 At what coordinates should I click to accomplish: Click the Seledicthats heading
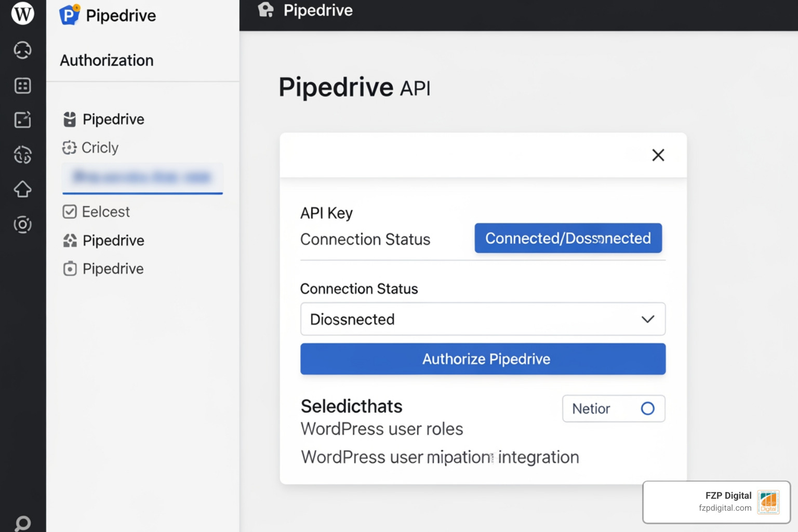[351, 406]
